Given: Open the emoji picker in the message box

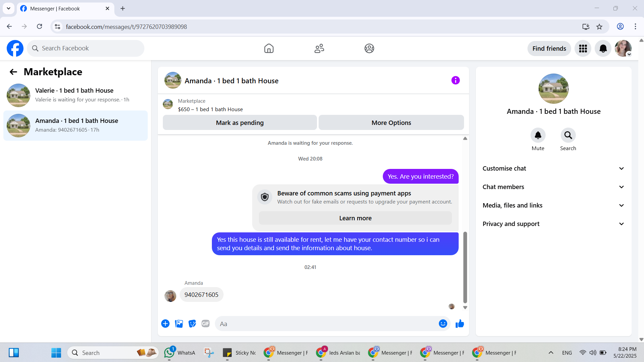Looking at the screenshot, I should pos(443,324).
